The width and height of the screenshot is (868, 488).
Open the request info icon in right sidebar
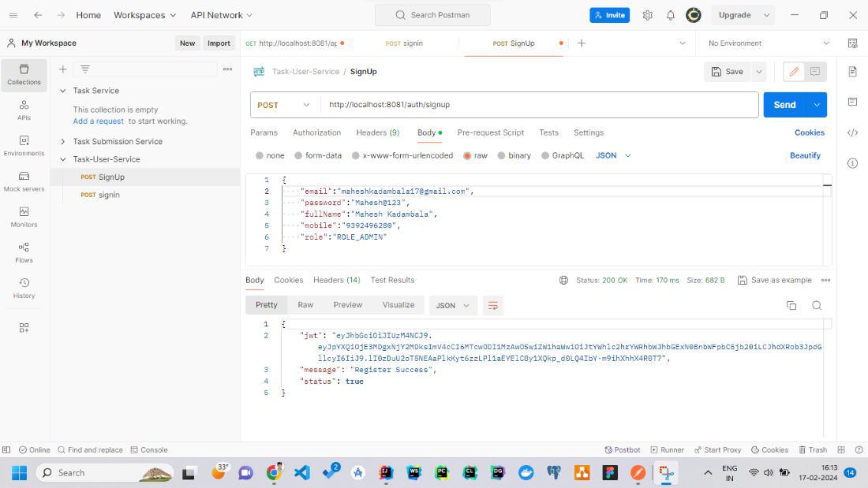tap(852, 163)
